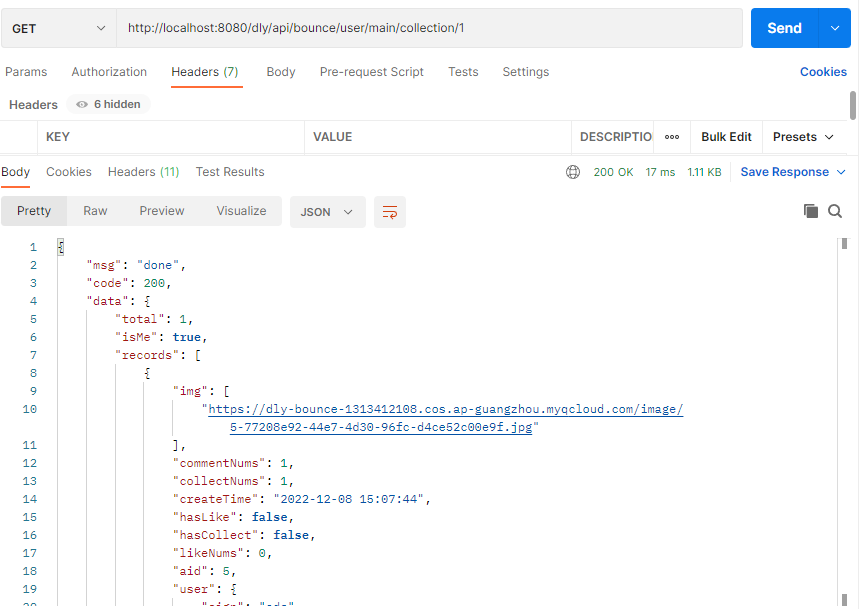
Task: Open the JSON format dropdown
Action: (327, 212)
